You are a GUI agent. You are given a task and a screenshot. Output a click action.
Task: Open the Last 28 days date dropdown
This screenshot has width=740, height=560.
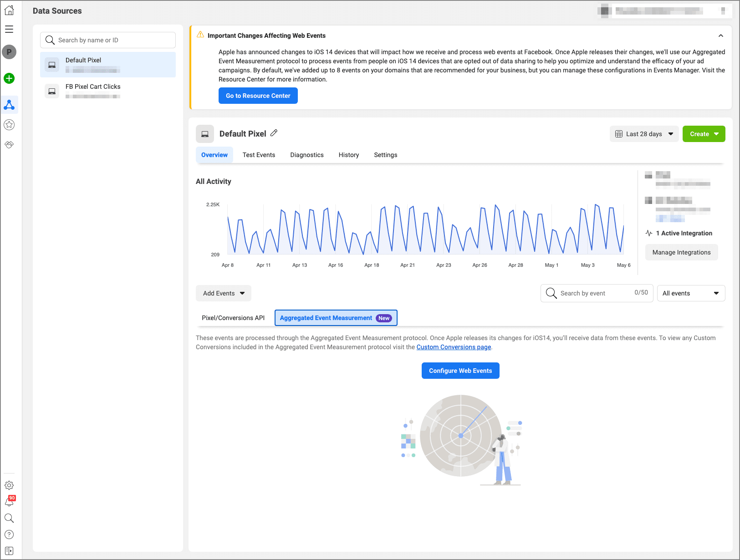pos(644,134)
